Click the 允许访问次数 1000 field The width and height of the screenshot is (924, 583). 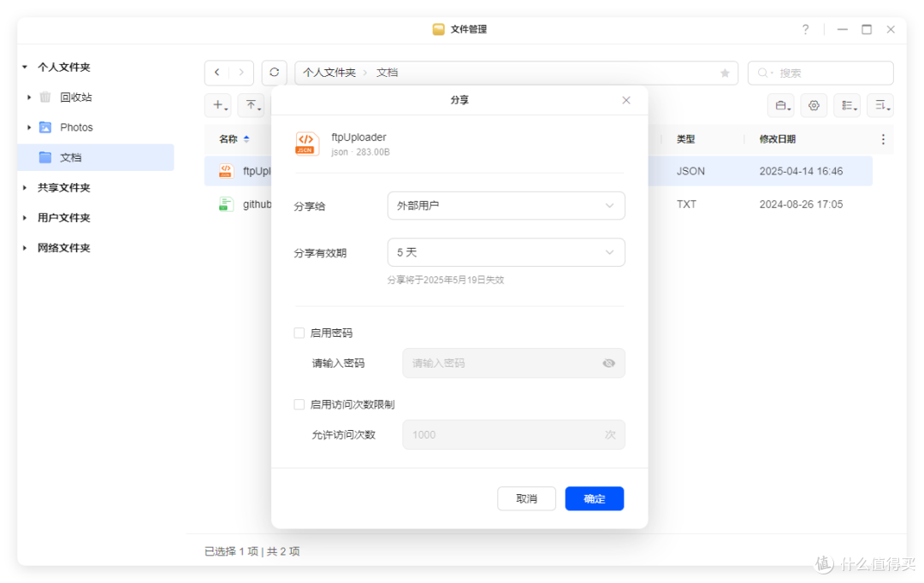pyautogui.click(x=513, y=434)
